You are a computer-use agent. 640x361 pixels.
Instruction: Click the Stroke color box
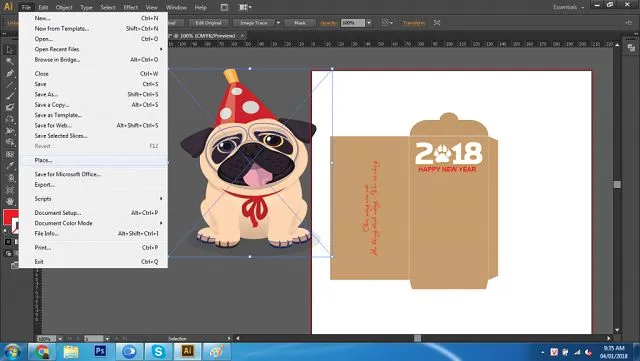[16, 226]
